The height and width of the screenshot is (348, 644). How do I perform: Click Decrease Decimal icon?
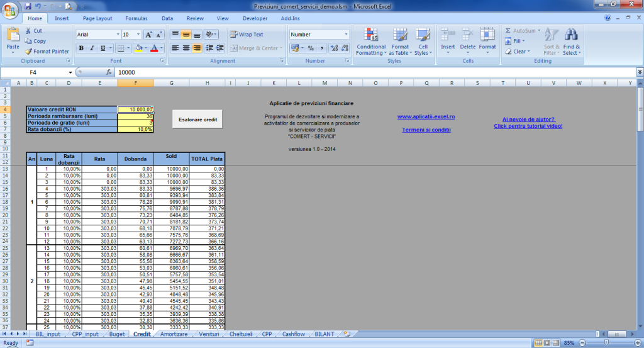coord(345,48)
